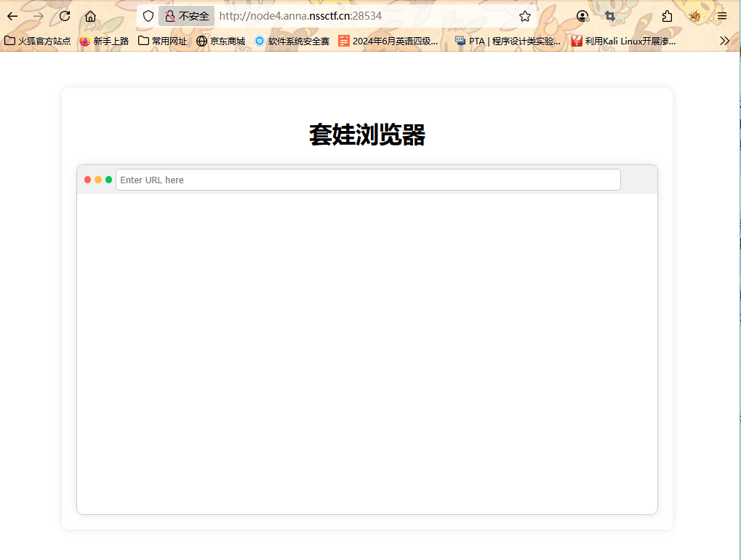Open the 常用网址 bookmark folder
The image size is (741, 560).
click(163, 41)
